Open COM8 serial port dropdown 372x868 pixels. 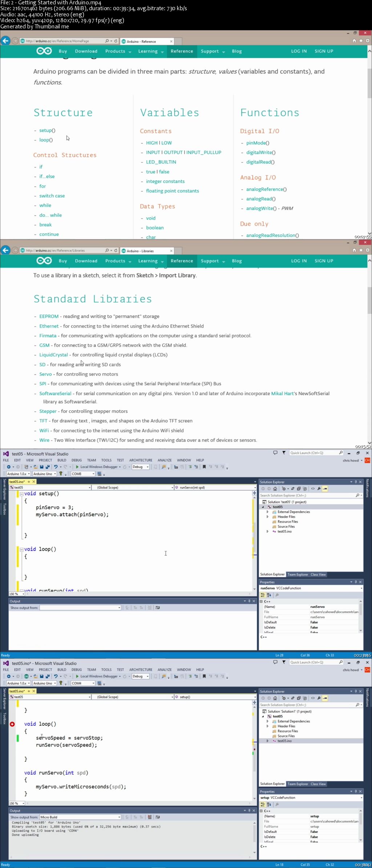coord(83,474)
